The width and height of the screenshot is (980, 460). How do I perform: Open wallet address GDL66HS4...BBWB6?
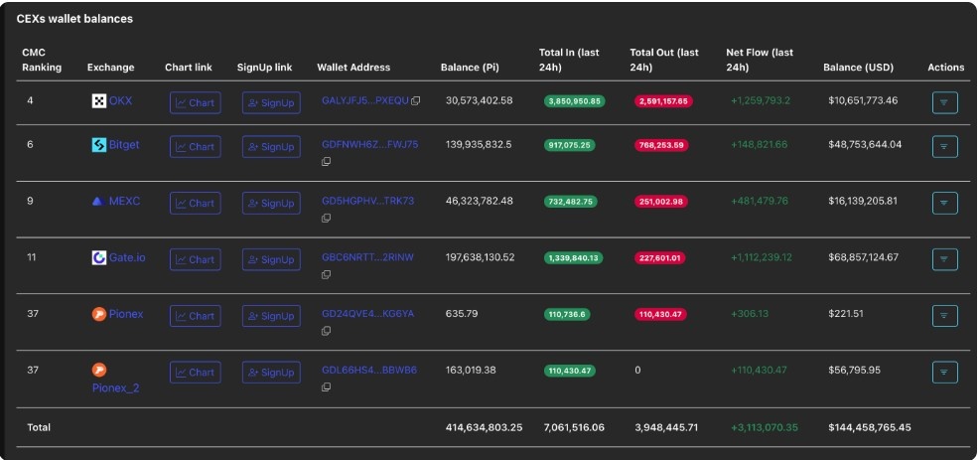pyautogui.click(x=368, y=370)
